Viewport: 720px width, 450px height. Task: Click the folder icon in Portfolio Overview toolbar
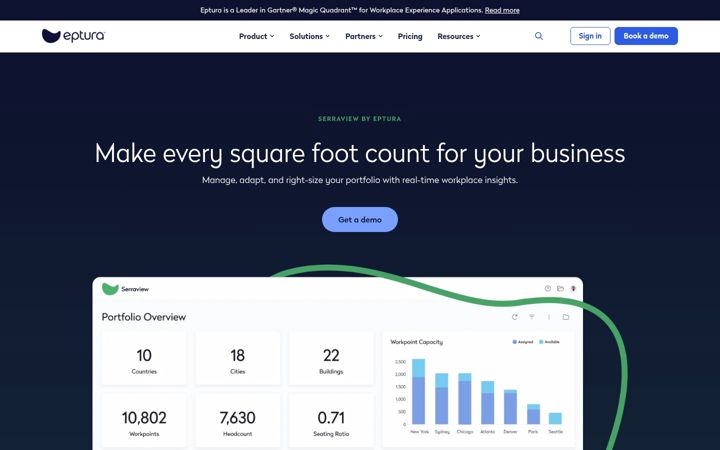[566, 317]
